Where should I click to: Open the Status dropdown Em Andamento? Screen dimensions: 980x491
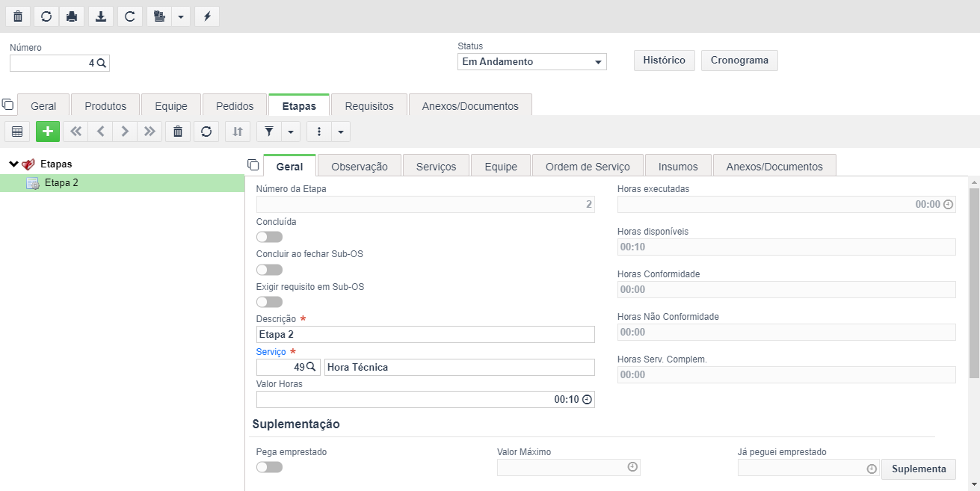[532, 62]
